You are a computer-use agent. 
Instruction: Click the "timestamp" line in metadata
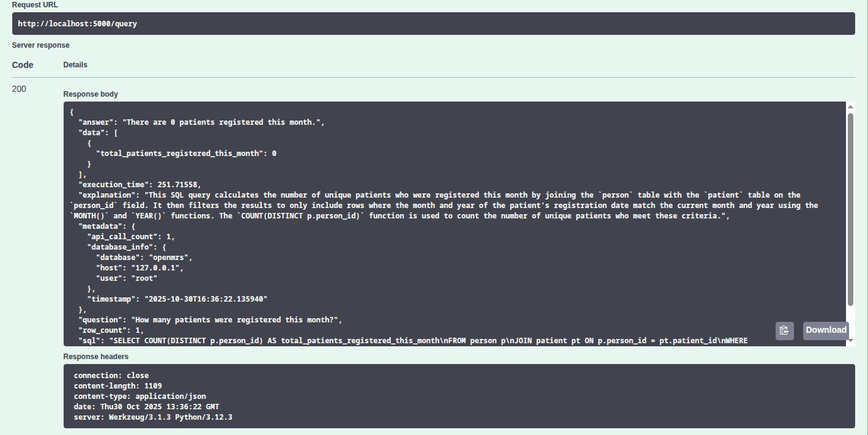(x=177, y=299)
